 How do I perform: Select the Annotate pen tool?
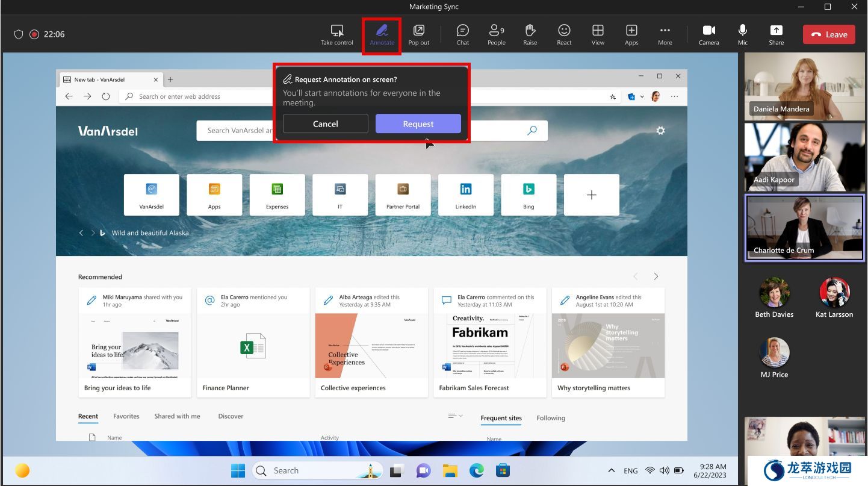tap(382, 34)
